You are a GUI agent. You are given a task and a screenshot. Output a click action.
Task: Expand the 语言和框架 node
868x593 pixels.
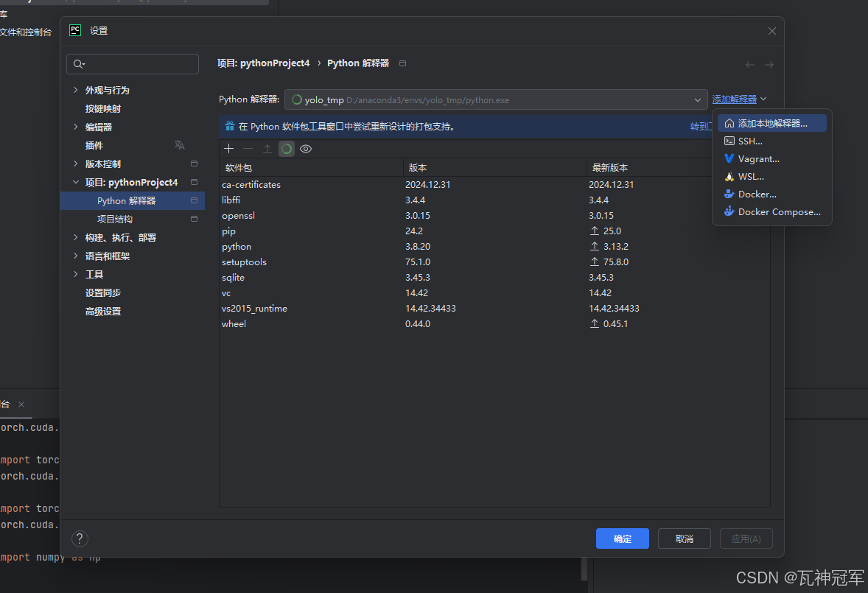click(x=76, y=256)
